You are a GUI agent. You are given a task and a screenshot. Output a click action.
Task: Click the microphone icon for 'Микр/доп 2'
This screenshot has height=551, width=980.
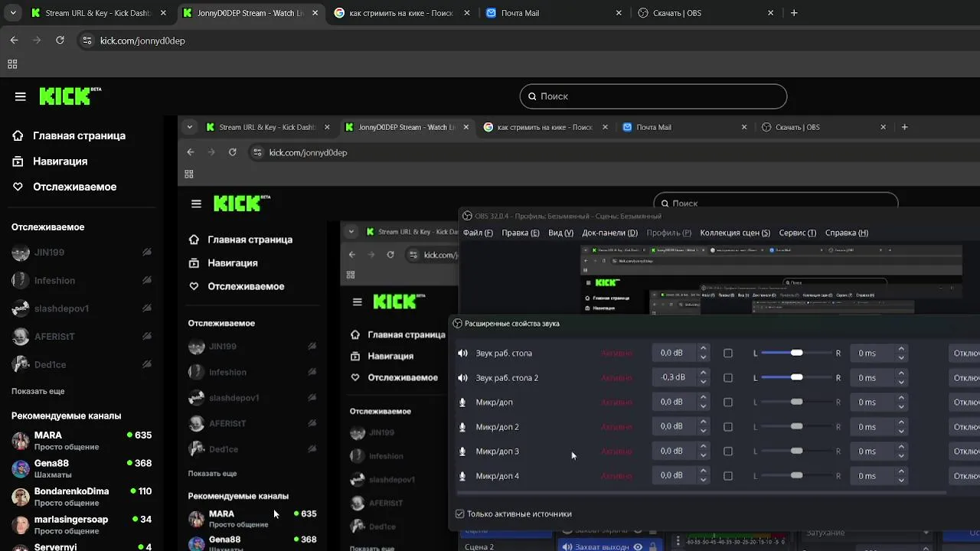point(462,427)
